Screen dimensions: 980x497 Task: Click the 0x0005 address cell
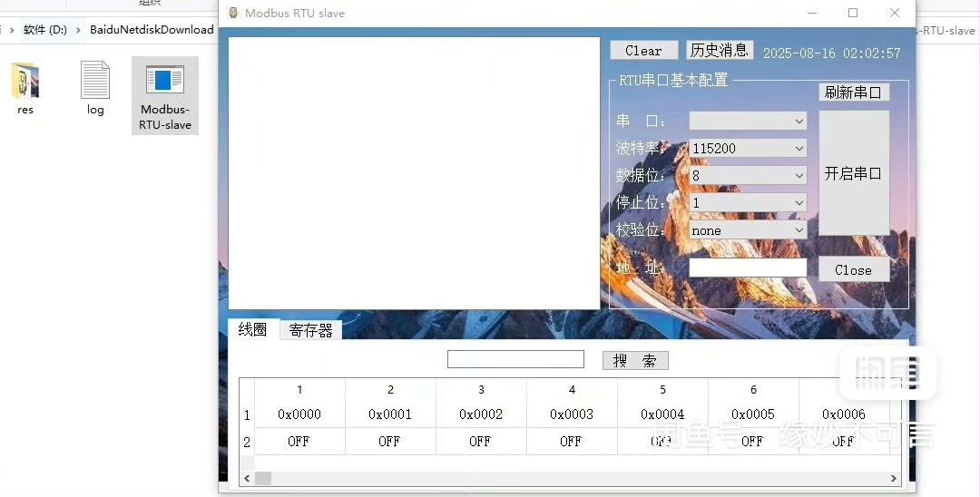tap(753, 414)
